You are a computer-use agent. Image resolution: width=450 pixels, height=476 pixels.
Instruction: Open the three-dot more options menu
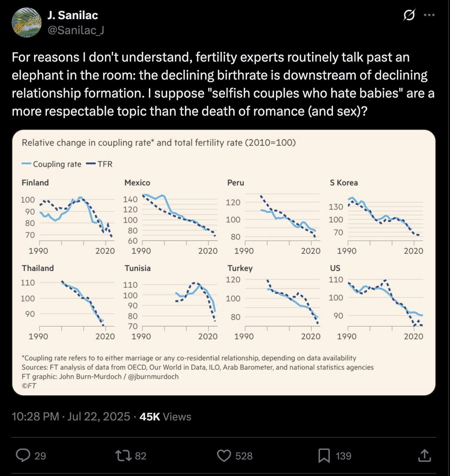(429, 15)
